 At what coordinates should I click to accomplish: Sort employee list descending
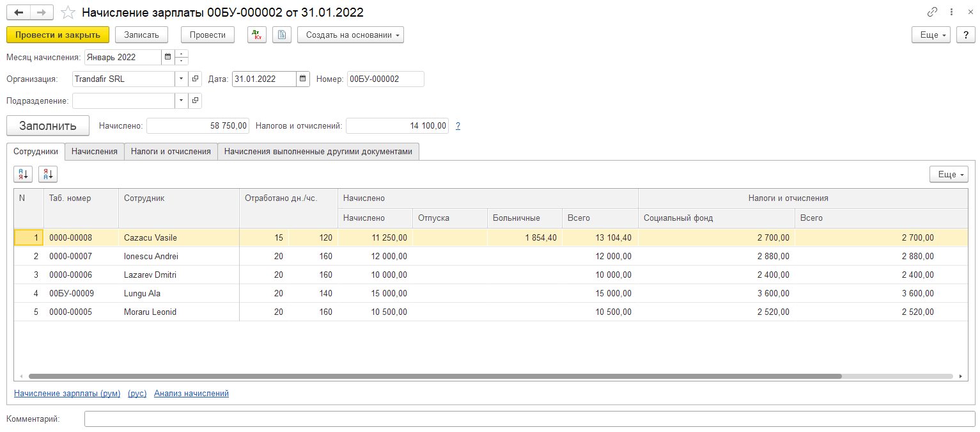48,174
